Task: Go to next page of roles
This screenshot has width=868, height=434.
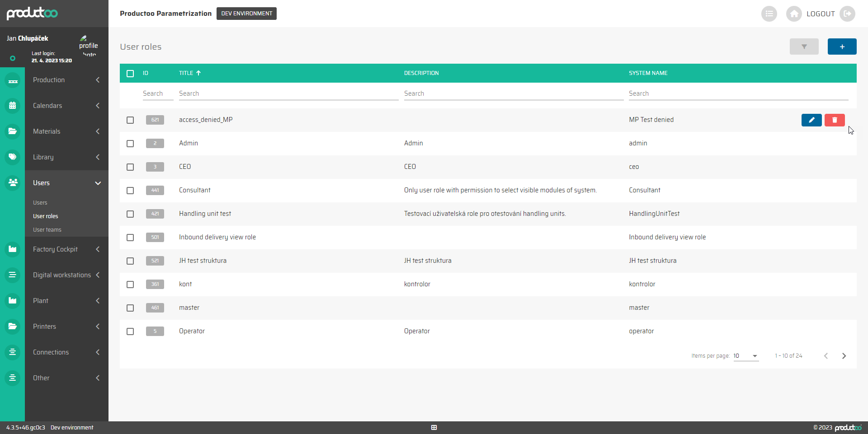Action: click(x=844, y=356)
